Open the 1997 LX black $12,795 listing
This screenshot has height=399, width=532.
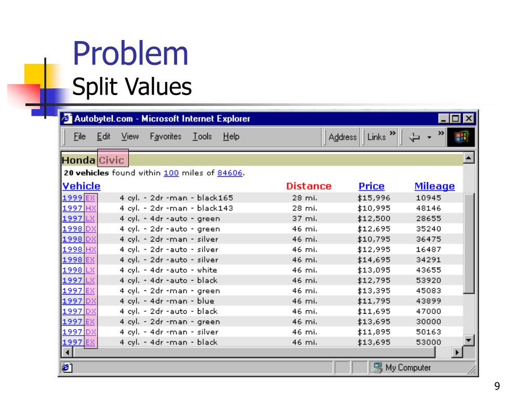coord(79,280)
